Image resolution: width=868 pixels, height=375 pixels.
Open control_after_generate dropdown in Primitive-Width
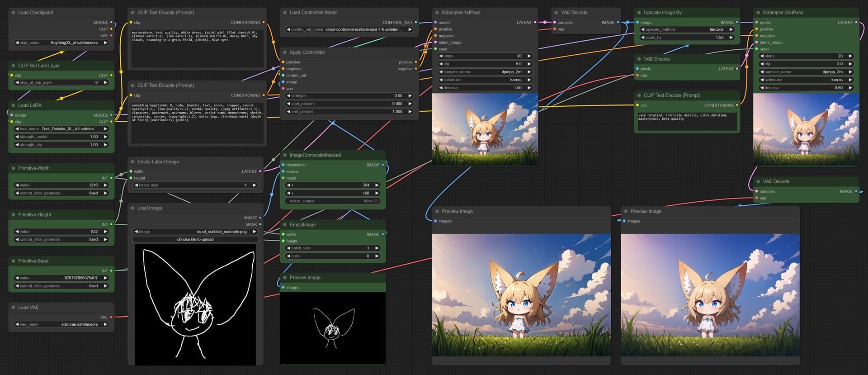click(x=61, y=193)
